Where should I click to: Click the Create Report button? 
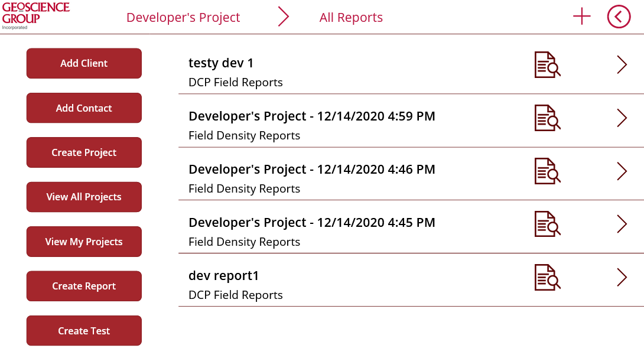(84, 286)
